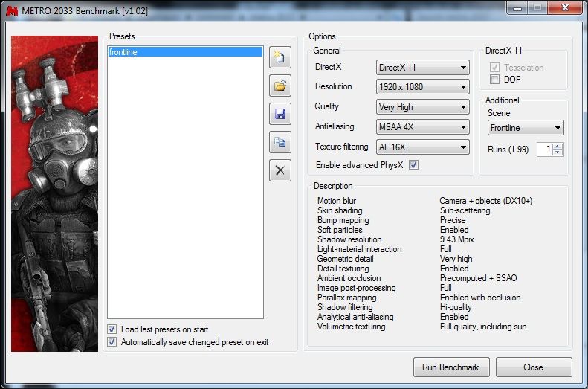
Task: Click the 'Volumetric texturing' label
Action: 352,327
